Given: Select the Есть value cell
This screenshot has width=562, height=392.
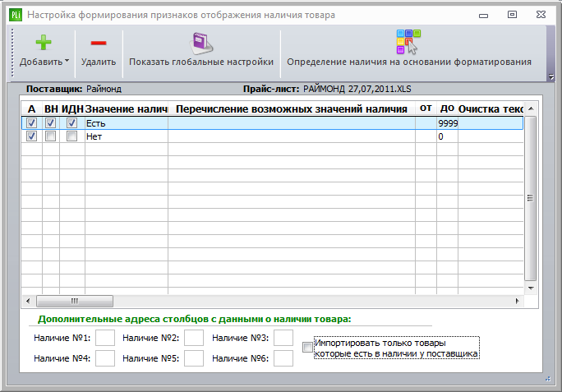Looking at the screenshot, I should 127,123.
